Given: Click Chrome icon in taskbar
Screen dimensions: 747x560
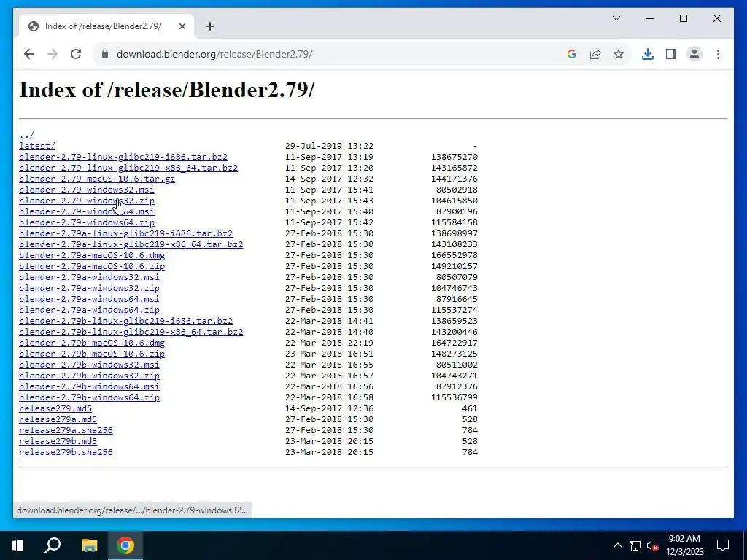Looking at the screenshot, I should tap(125, 545).
